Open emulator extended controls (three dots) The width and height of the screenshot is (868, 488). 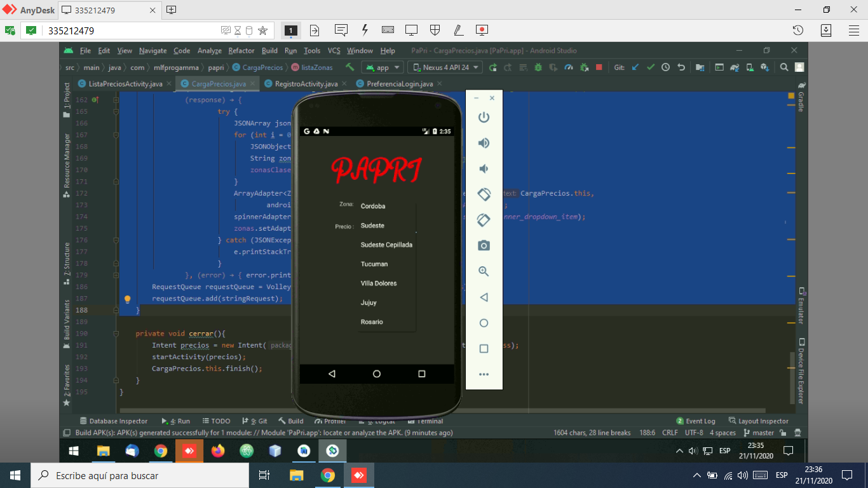tap(484, 374)
